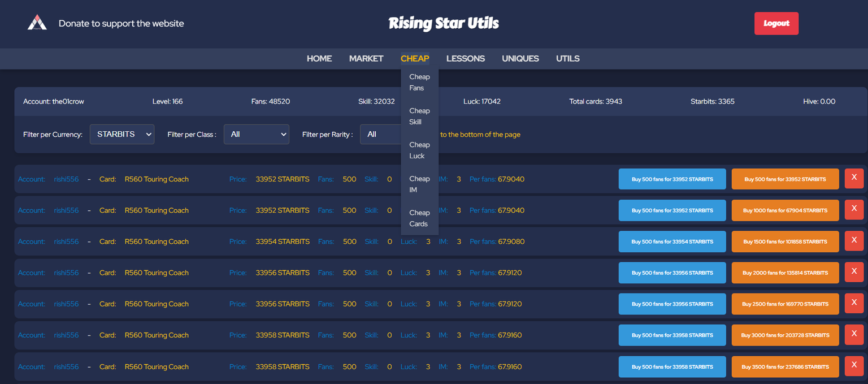Expand the Filter per Currency STARBITS dropdown

(122, 134)
